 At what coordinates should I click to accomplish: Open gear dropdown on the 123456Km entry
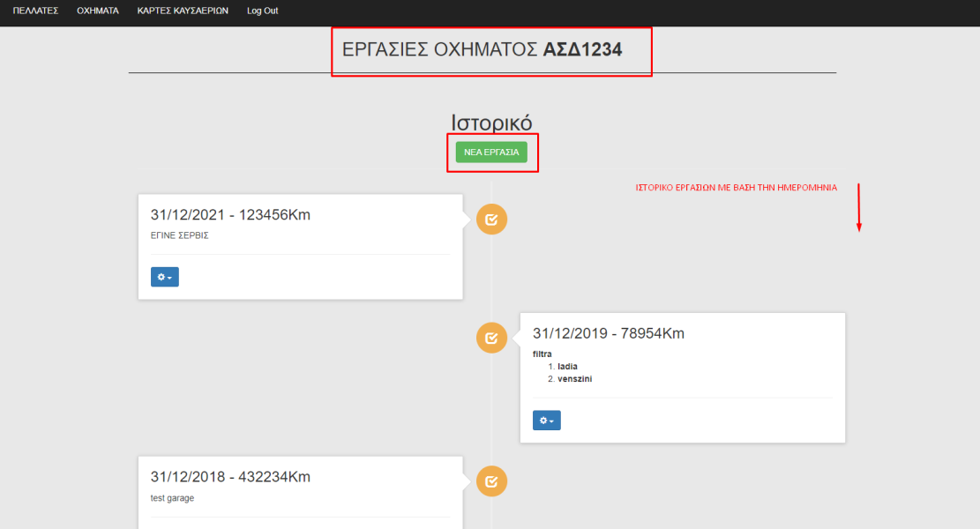point(165,277)
